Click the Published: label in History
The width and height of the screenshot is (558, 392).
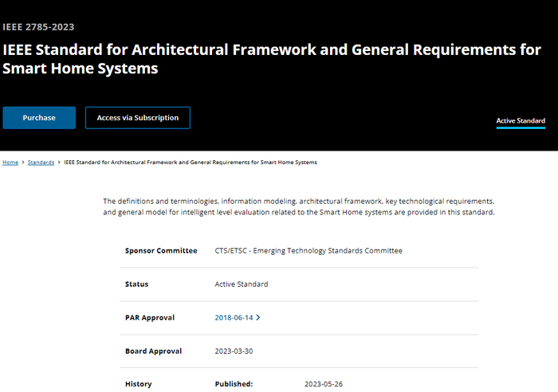coord(234,384)
